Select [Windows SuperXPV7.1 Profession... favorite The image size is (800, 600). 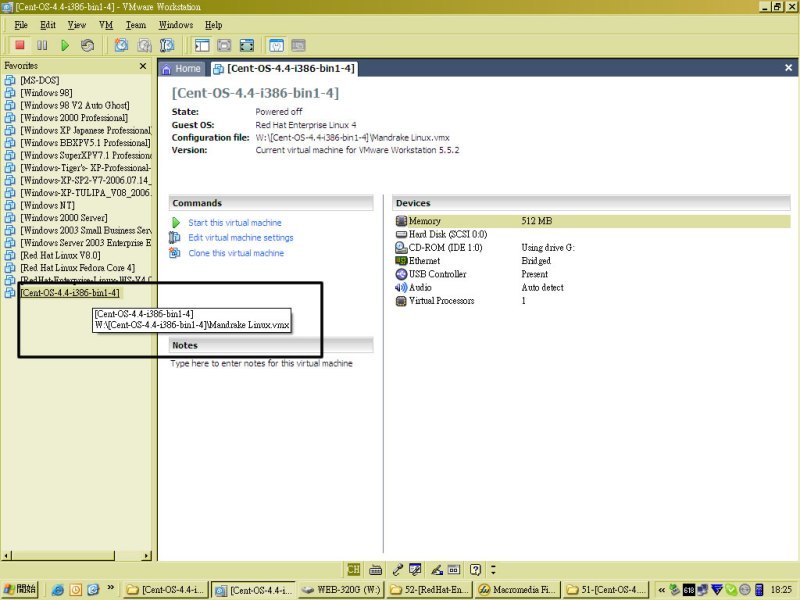[85, 155]
